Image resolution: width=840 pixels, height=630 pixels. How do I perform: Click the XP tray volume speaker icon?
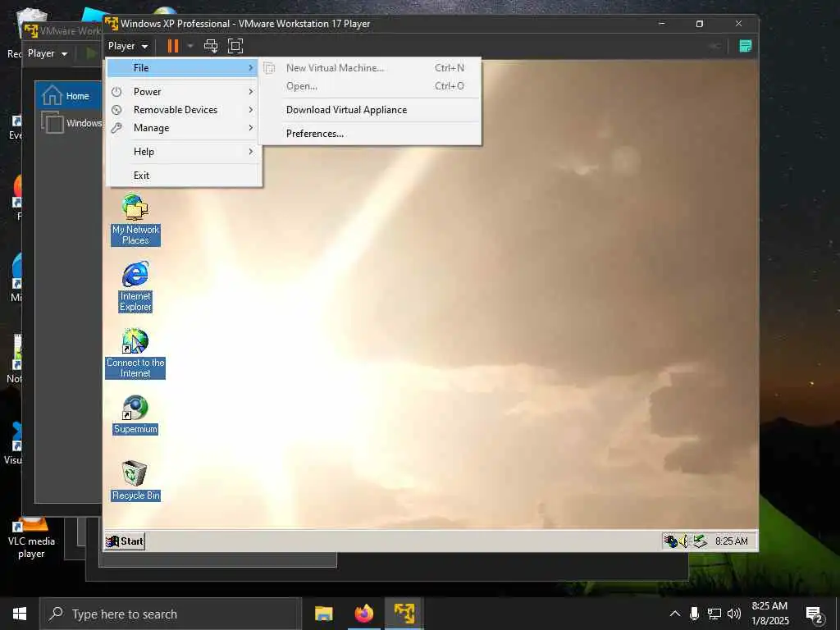684,541
